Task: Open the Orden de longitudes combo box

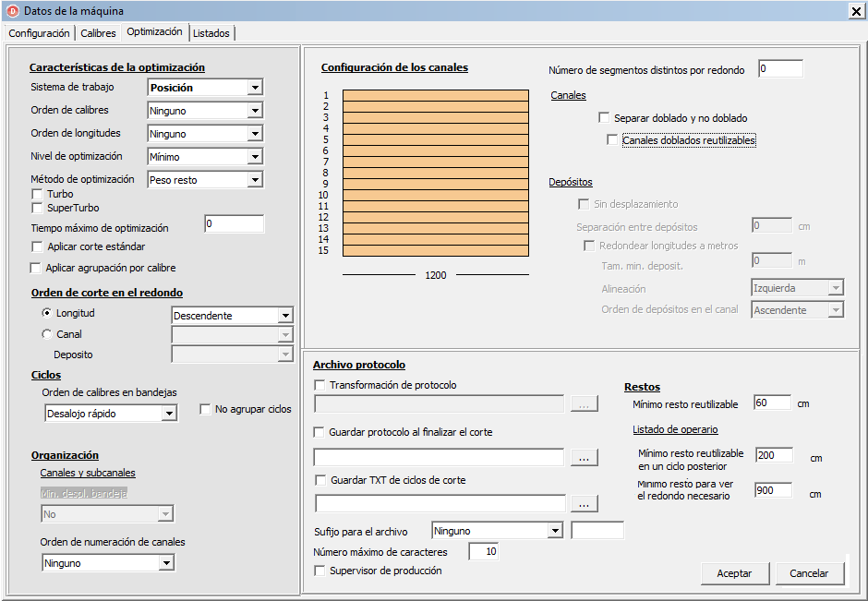Action: pyautogui.click(x=205, y=134)
